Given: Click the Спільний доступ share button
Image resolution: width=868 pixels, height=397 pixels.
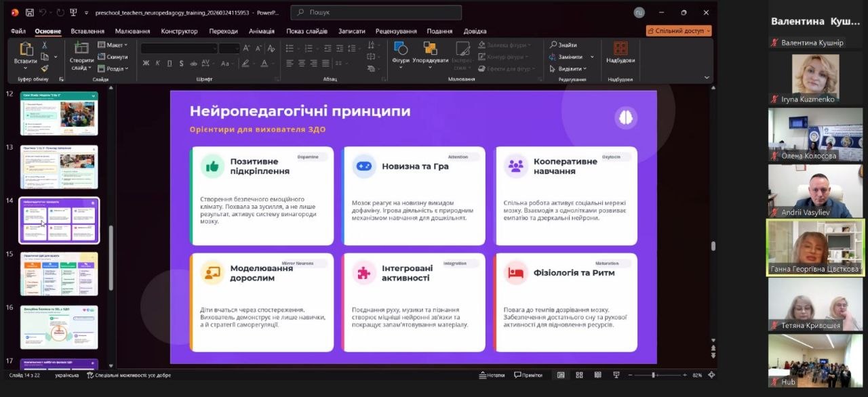Looking at the screenshot, I should point(678,30).
